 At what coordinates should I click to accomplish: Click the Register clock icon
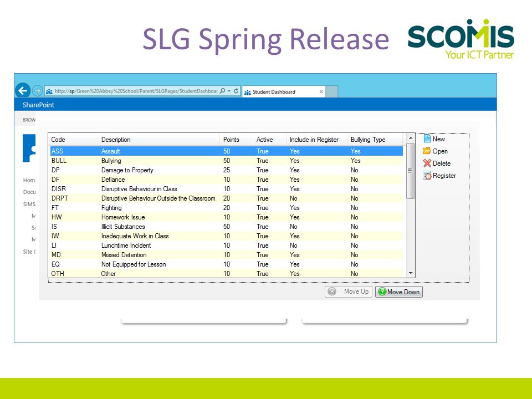click(x=427, y=176)
